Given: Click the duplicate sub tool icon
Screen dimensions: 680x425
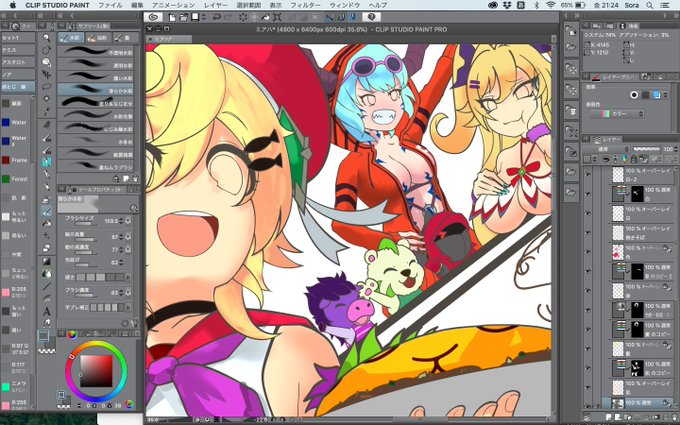Looking at the screenshot, I should (x=126, y=178).
